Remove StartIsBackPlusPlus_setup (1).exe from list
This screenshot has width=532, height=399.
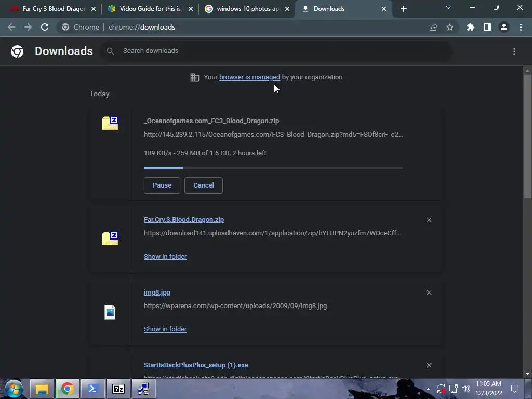coord(429,365)
